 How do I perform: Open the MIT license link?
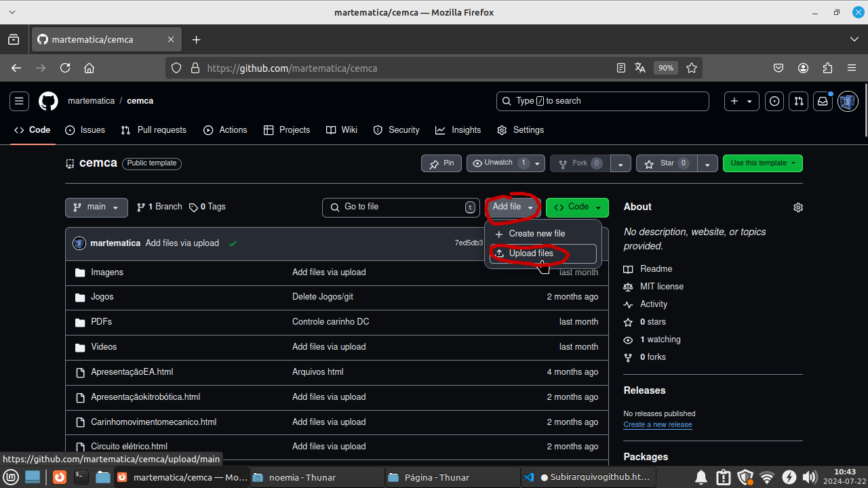pyautogui.click(x=662, y=287)
